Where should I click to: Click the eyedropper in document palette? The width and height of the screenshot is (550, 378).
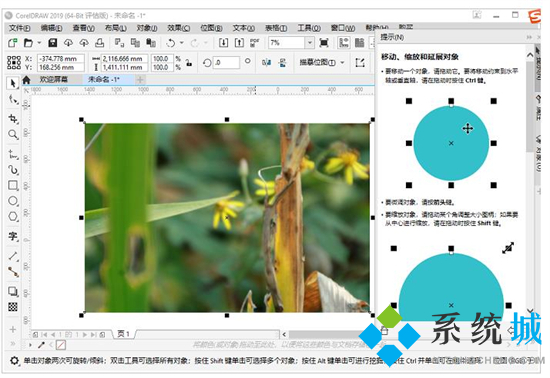(x=41, y=345)
